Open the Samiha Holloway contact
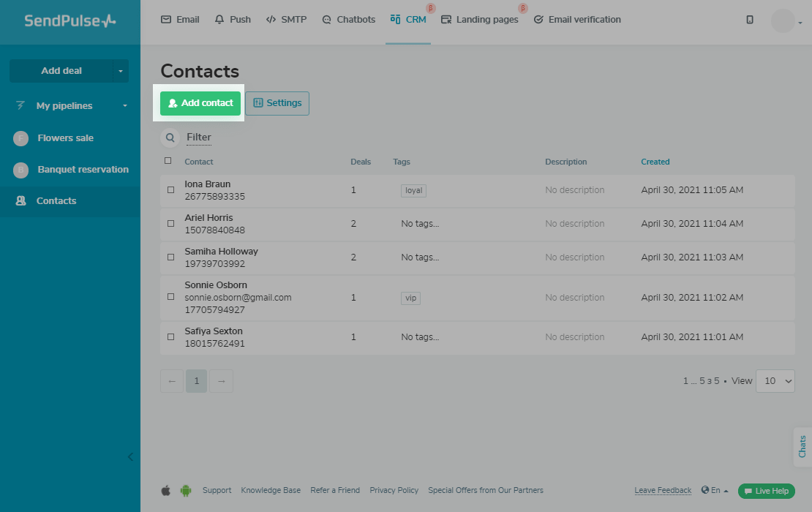The height and width of the screenshot is (512, 812). click(221, 252)
